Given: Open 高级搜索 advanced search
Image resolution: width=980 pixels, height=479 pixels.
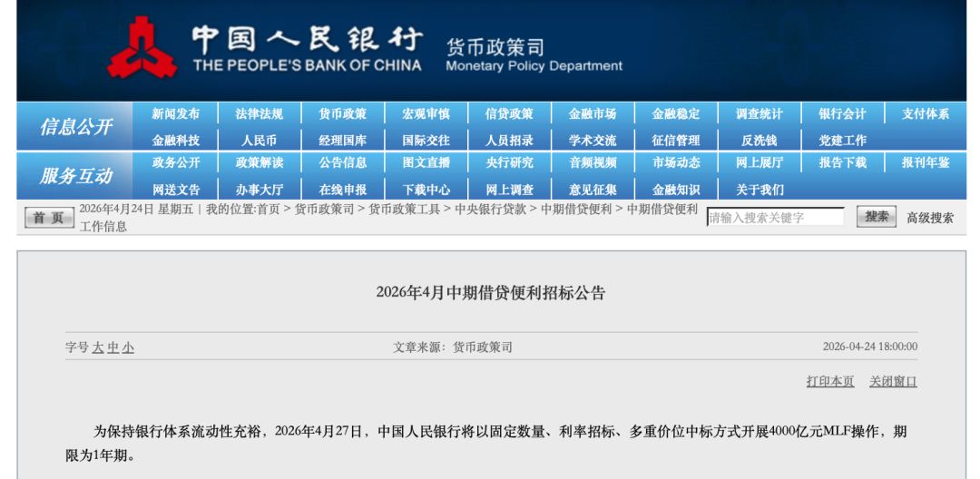Looking at the screenshot, I should pyautogui.click(x=930, y=218).
